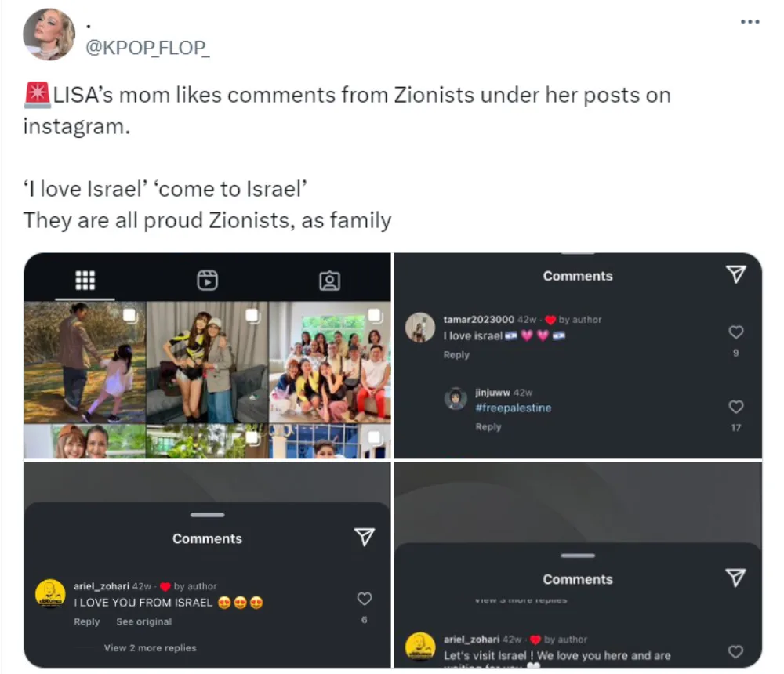Like the tamar2023000 'I love israel' comment
Image resolution: width=784 pixels, height=674 pixels.
735,332
